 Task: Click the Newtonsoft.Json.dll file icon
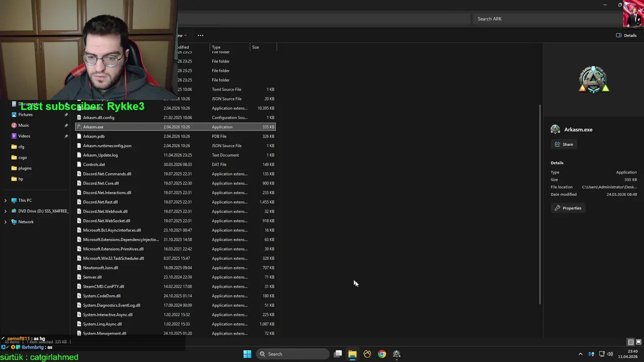(x=79, y=267)
